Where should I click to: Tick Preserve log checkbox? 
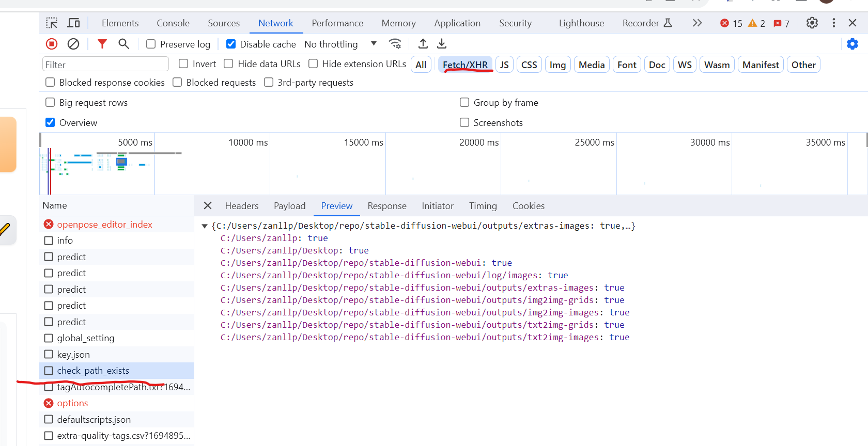(x=151, y=44)
